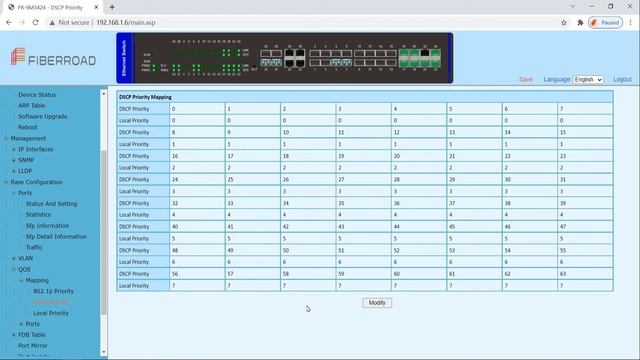This screenshot has height=360, width=640.
Task: Open the browser extensions puzzle icon
Action: (x=580, y=22)
